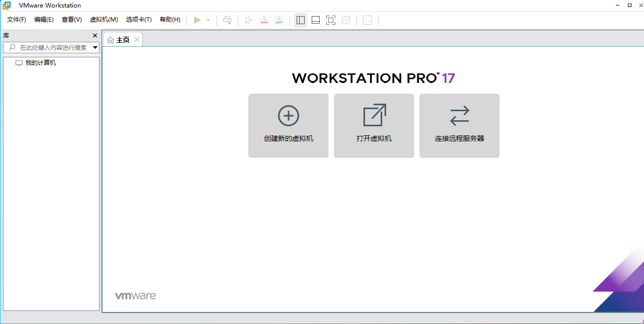Screen dimensions: 644x324
Task: Click the 创建新的虚拟机 tile
Action: (x=289, y=126)
